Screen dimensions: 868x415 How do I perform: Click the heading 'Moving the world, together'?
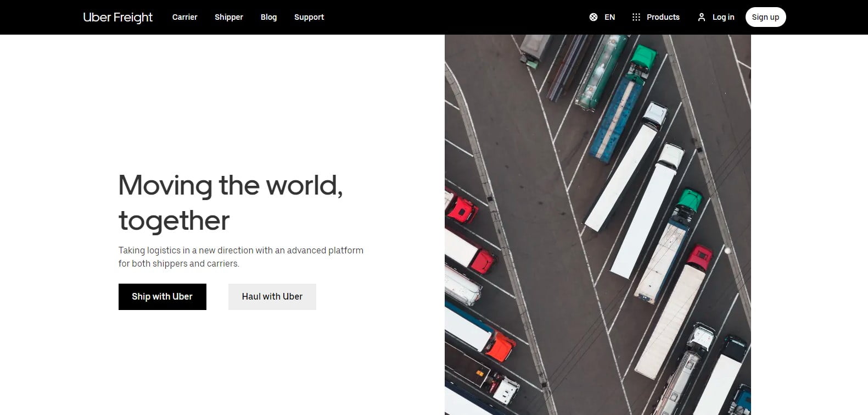[231, 203]
